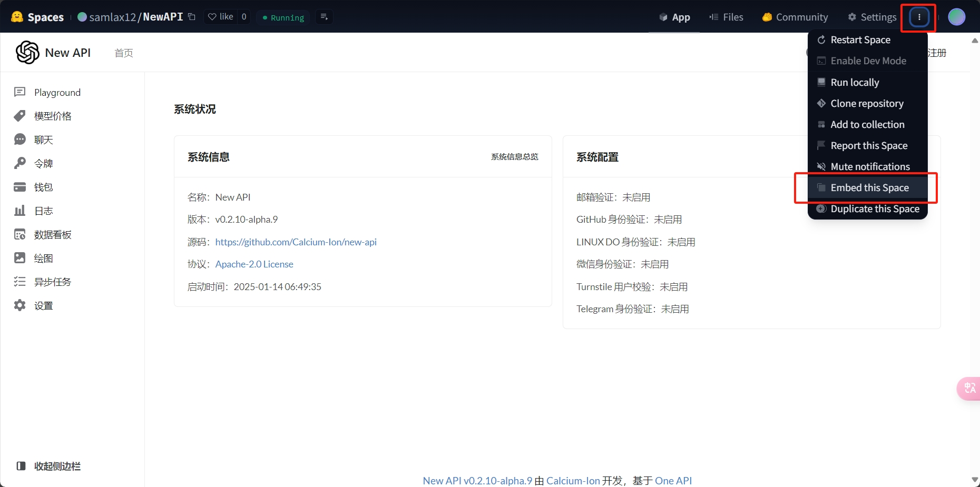The image size is (980, 487).
Task: Toggle the three-dot more options menu
Action: tap(919, 17)
